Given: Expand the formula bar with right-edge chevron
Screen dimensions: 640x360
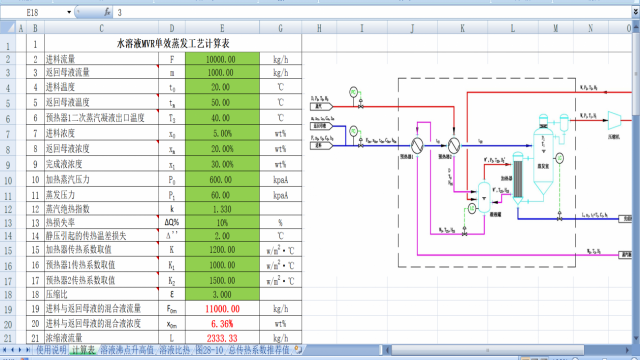Looking at the screenshot, I should click(x=636, y=12).
